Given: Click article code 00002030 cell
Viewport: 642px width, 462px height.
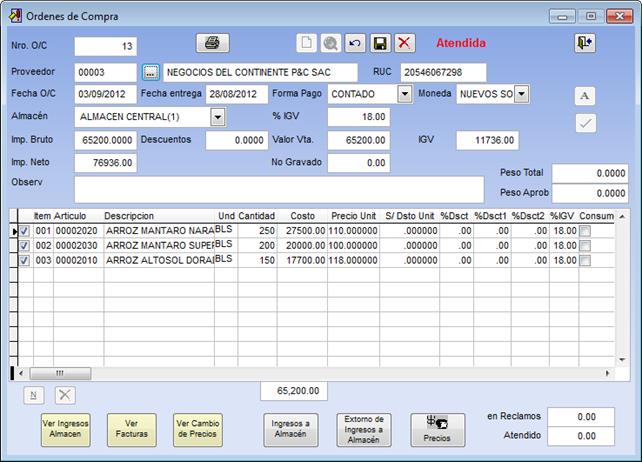Looking at the screenshot, I should 78,246.
